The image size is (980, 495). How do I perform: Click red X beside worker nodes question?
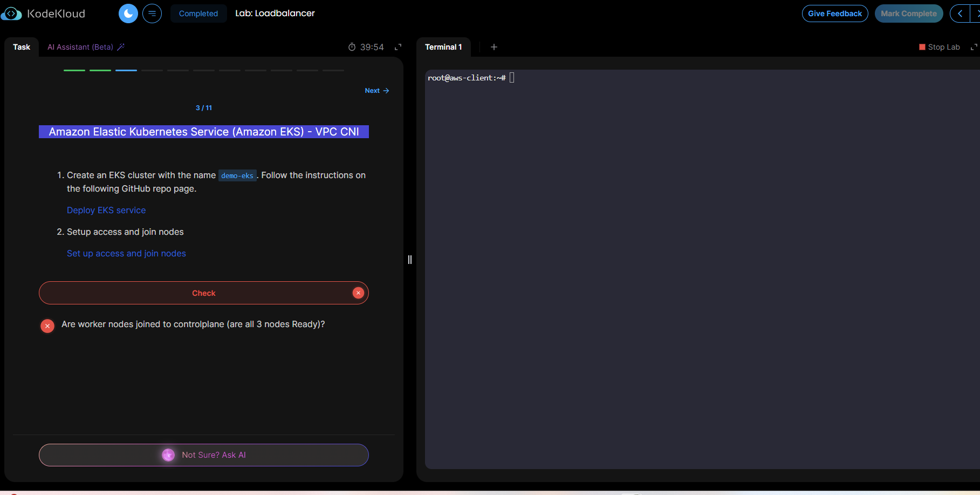(x=47, y=326)
